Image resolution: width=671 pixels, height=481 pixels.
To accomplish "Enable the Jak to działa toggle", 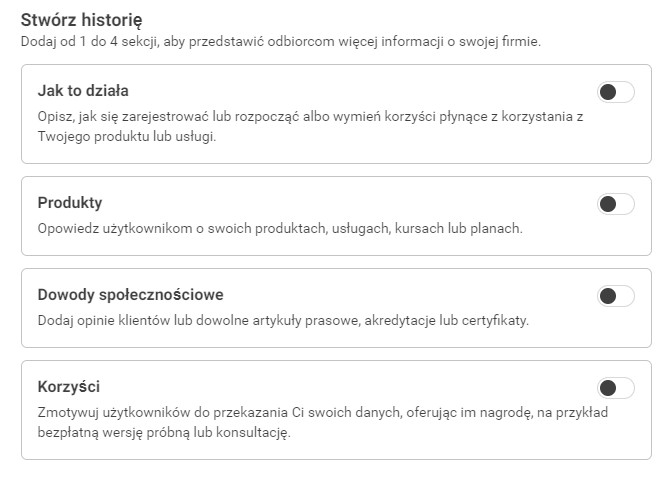I will pyautogui.click(x=615, y=93).
